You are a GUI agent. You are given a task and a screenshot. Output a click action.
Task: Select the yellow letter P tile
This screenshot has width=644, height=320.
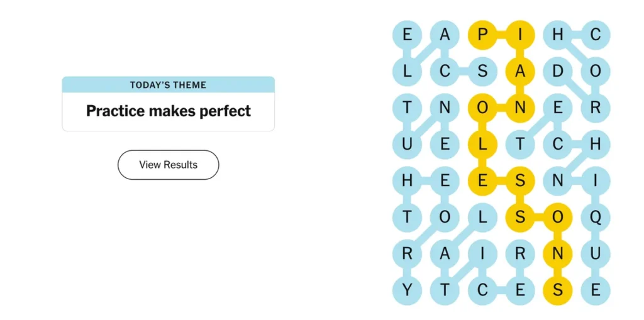click(482, 35)
